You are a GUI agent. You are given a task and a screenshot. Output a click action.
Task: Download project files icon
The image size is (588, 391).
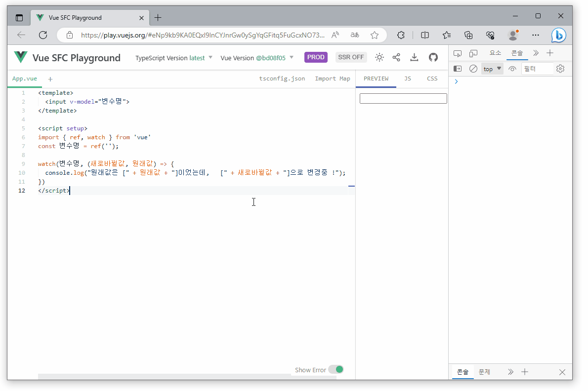[x=414, y=57]
